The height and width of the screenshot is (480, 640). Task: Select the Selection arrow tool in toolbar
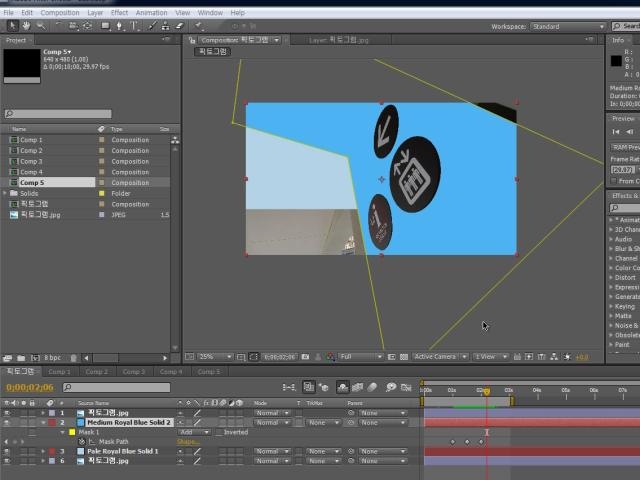[x=10, y=26]
